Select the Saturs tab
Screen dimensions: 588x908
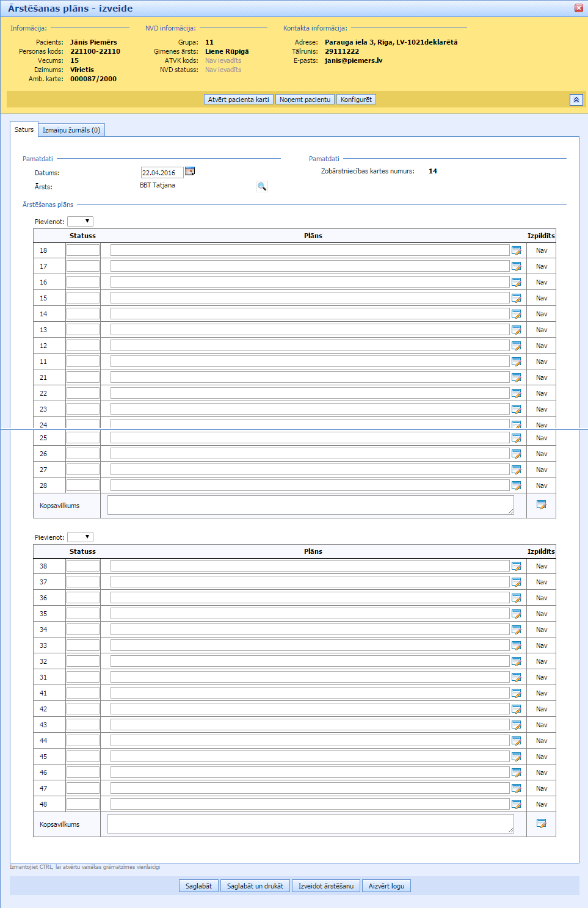point(24,129)
